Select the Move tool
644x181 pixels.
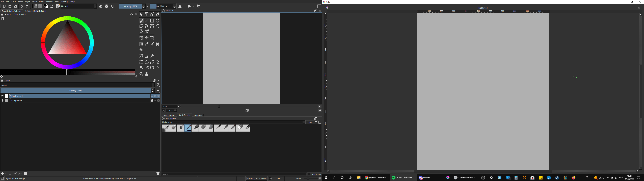coord(147,38)
